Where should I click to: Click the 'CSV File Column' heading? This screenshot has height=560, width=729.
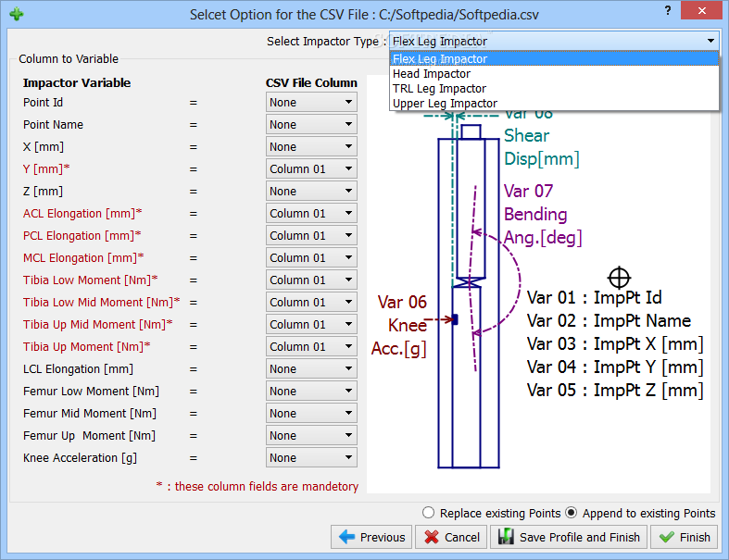click(x=311, y=82)
